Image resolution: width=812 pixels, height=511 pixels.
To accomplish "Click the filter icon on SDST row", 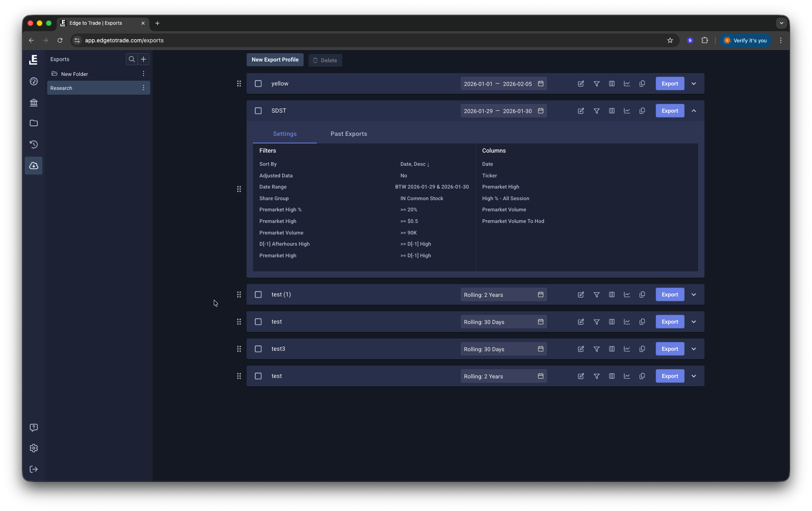I will tap(597, 111).
